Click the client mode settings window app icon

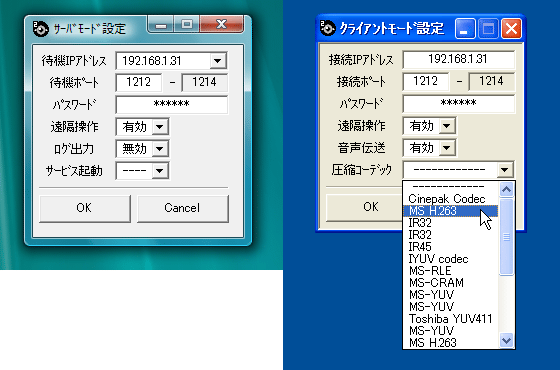pos(328,28)
